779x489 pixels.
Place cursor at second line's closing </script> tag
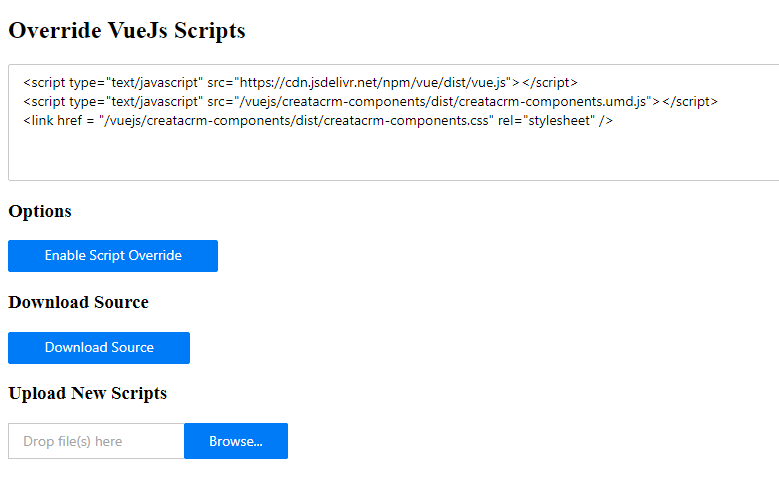point(690,101)
